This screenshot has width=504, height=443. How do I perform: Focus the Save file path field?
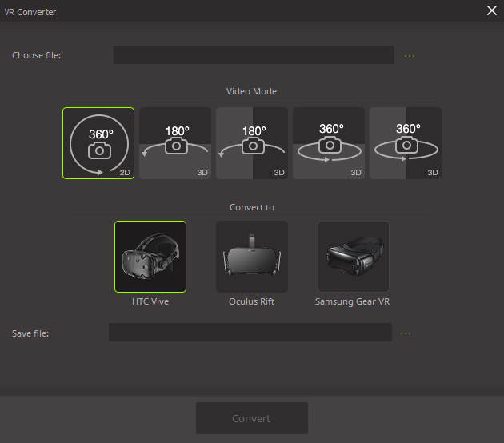250,333
